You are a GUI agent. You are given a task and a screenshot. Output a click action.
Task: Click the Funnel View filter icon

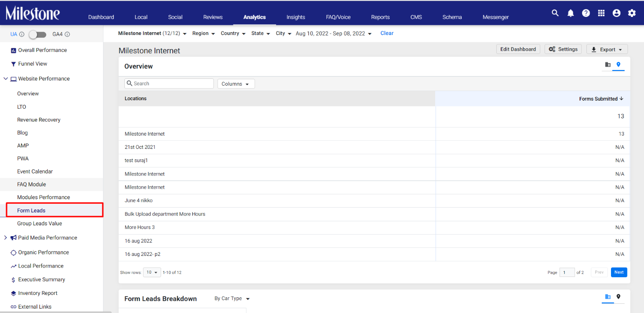(x=13, y=64)
